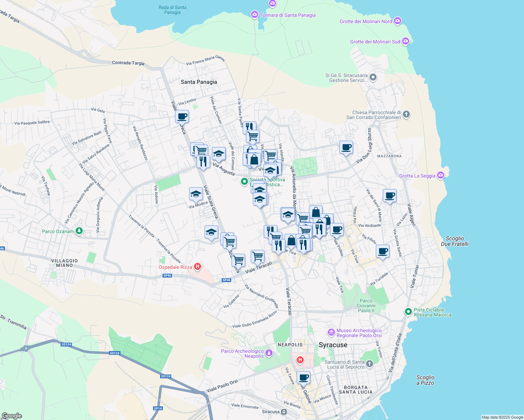The width and height of the screenshot is (524, 420).
Task: Click the Società Sportiva green dot marker
Action: point(244,182)
